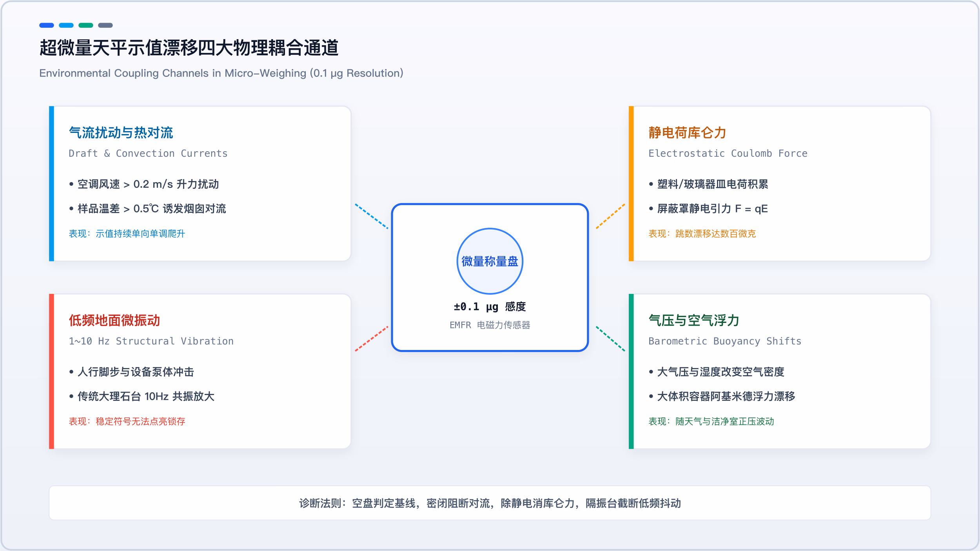980x551 pixels.
Task: Click the heading 静电荷库仑力
Action: (687, 132)
